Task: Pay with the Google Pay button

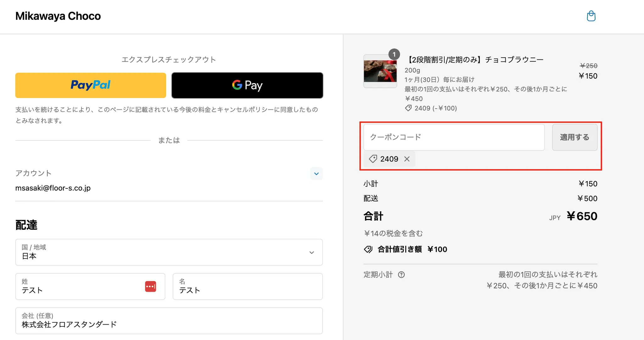Action: coord(247,85)
